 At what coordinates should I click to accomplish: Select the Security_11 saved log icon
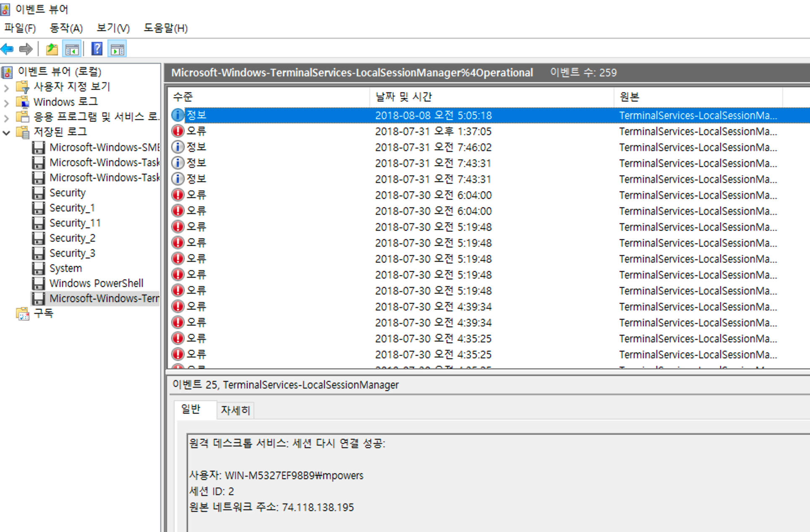(39, 223)
